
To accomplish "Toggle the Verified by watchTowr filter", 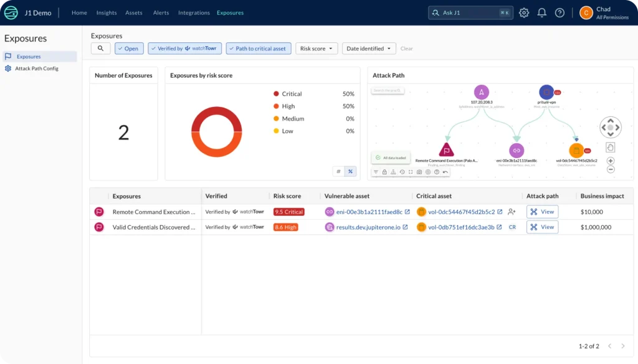I will (185, 49).
